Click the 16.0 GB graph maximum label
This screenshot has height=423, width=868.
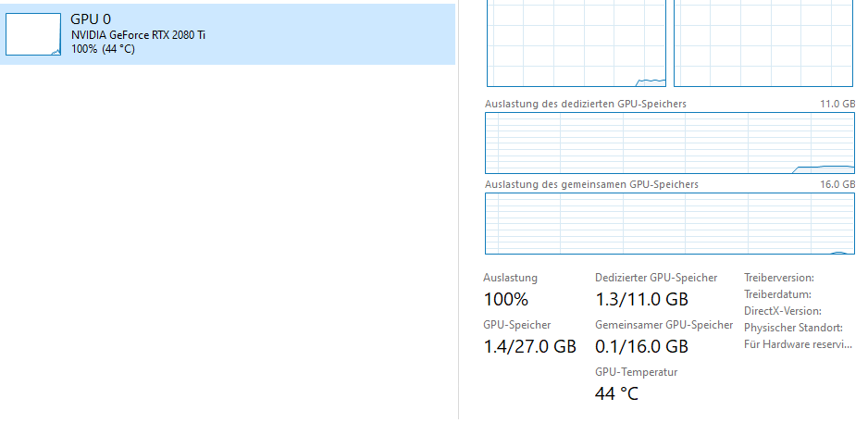click(x=837, y=184)
